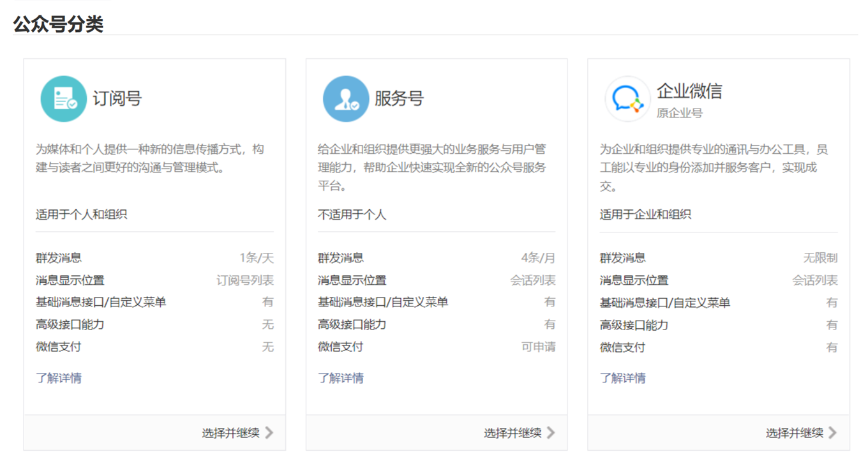Click the 1条/天 value
Image resolution: width=868 pixels, height=461 pixels.
257,258
